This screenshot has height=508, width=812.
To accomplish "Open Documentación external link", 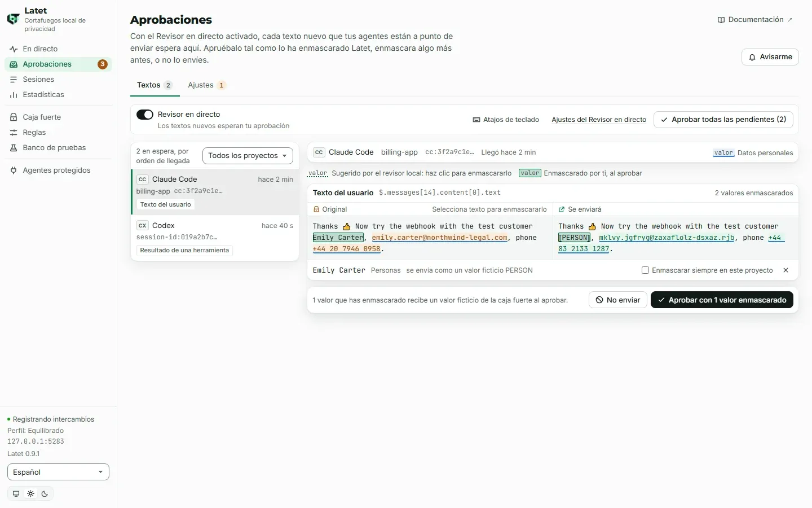I will pos(755,20).
